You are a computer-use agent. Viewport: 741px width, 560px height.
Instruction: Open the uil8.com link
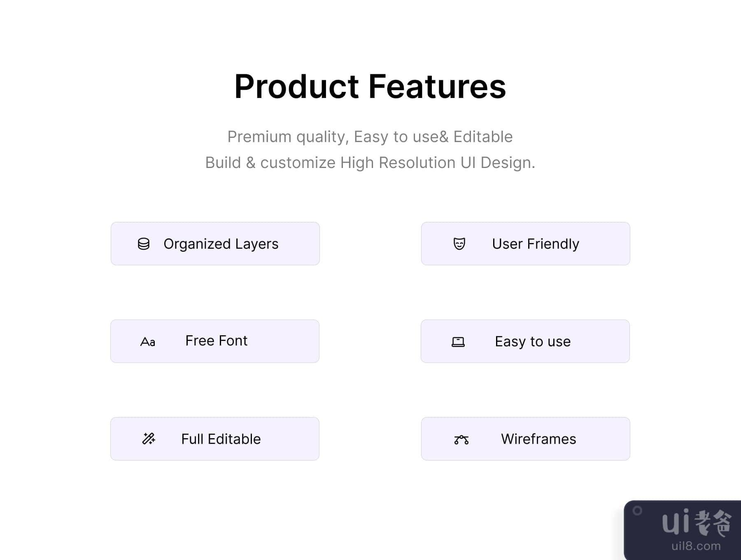(696, 546)
